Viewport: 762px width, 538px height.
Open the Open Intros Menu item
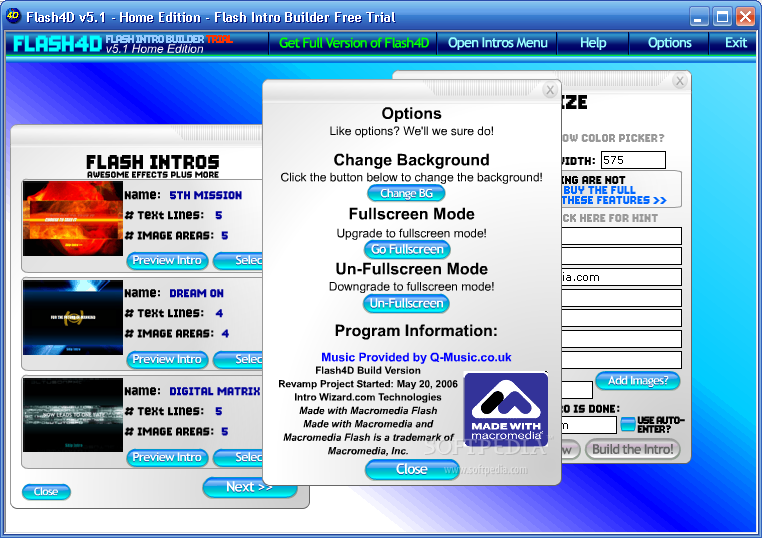pyautogui.click(x=497, y=43)
